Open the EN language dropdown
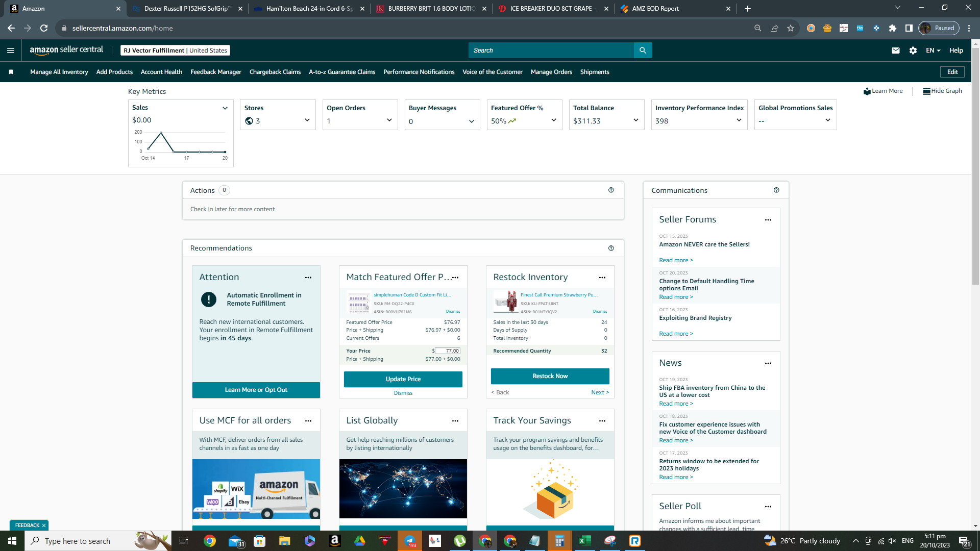Screen dimensions: 980x551 pyautogui.click(x=933, y=51)
